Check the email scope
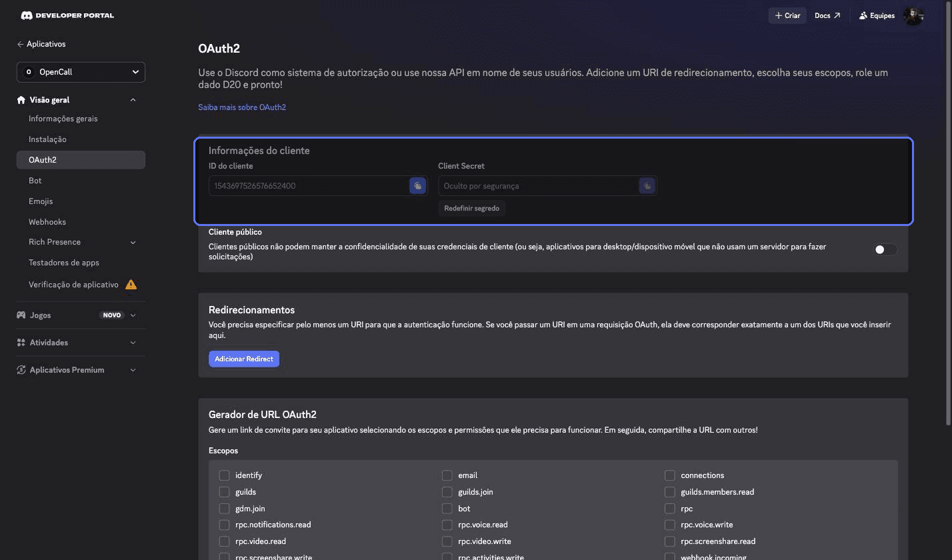Image resolution: width=952 pixels, height=560 pixels. [x=447, y=475]
